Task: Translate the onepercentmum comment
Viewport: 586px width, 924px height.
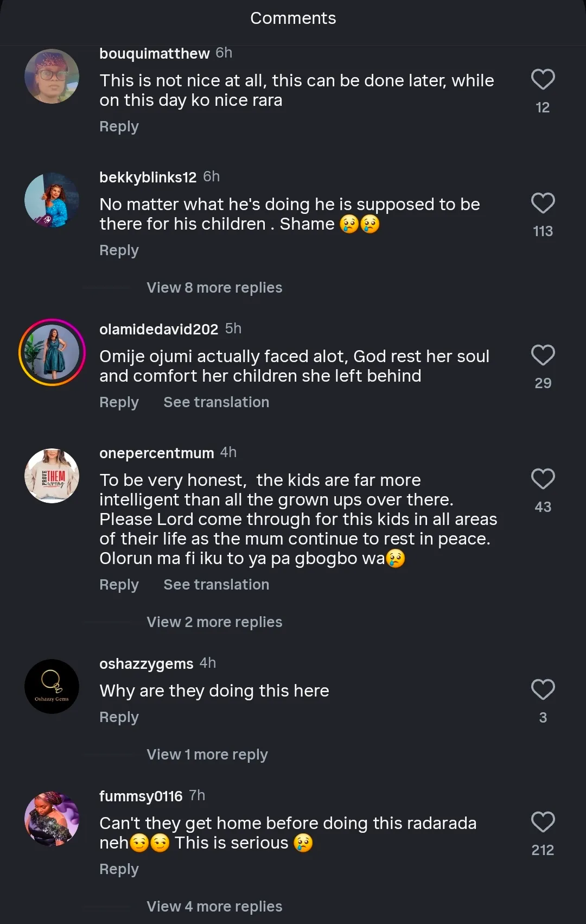Action: point(216,585)
